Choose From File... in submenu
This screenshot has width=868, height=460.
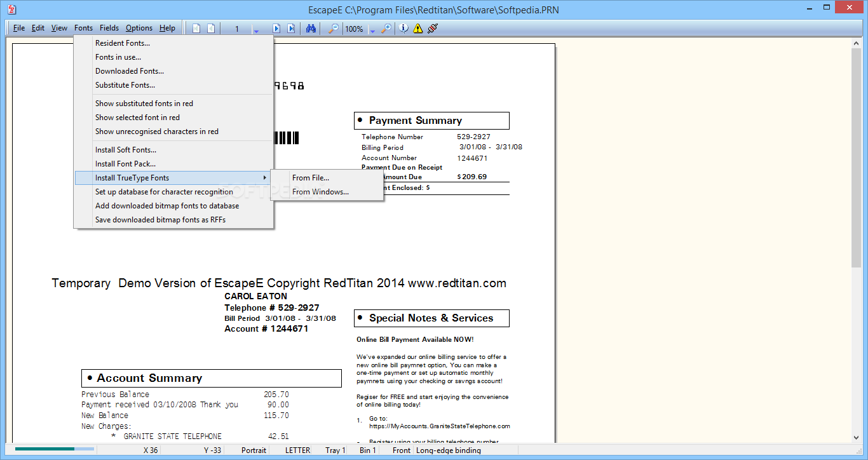click(x=327, y=178)
